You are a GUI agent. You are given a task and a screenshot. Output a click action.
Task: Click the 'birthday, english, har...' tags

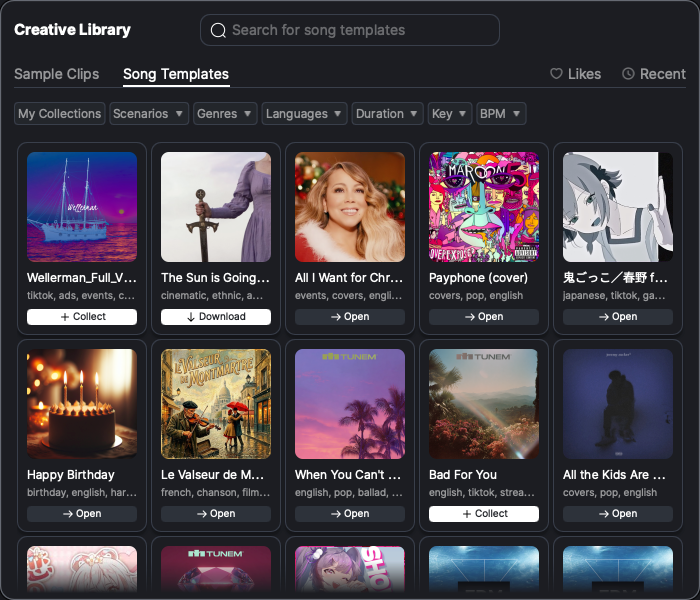click(x=82, y=492)
